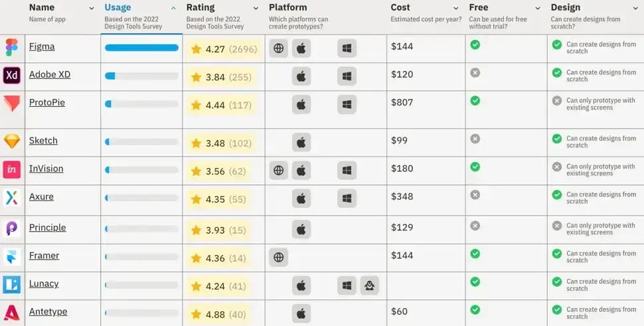Screen dimensions: 644x326
Task: Click the Linux icon in Lunacy row
Action: tap(370, 285)
